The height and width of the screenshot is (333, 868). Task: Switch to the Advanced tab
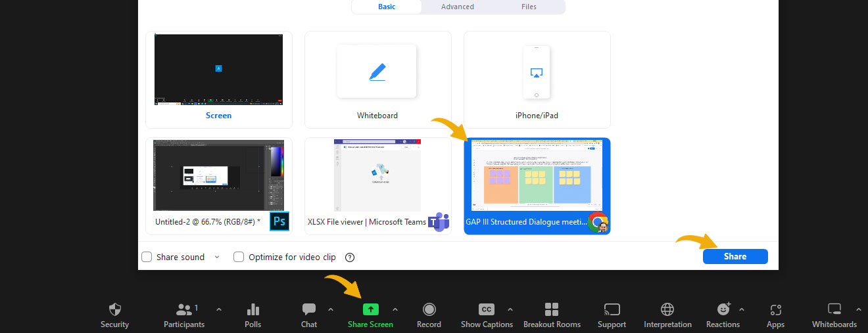click(x=458, y=7)
